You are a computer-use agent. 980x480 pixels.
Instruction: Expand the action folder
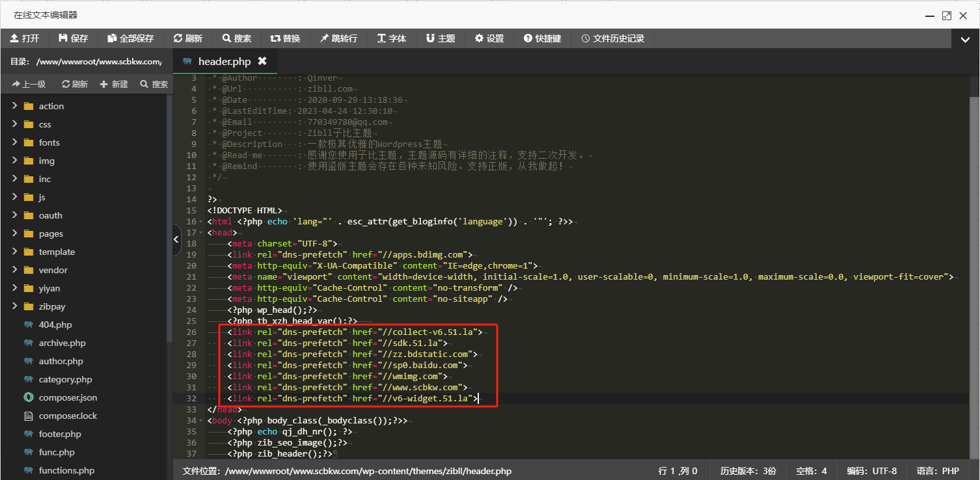coord(14,106)
